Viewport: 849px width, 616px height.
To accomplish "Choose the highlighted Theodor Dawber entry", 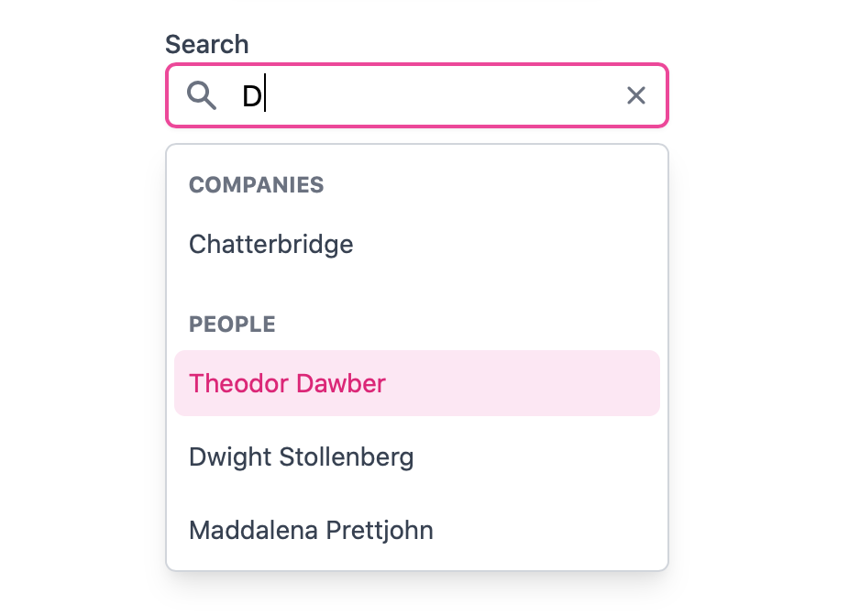I will (287, 383).
